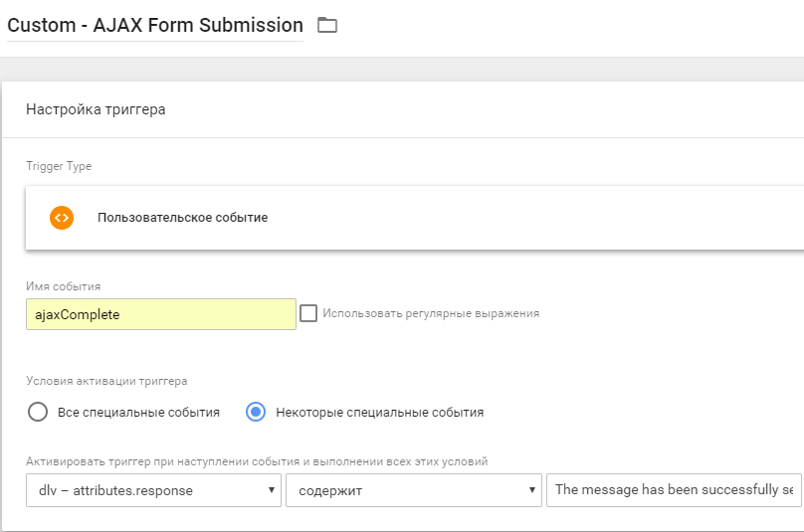This screenshot has width=804, height=532.
Task: Click the Условия активации триггера label
Action: [106, 380]
